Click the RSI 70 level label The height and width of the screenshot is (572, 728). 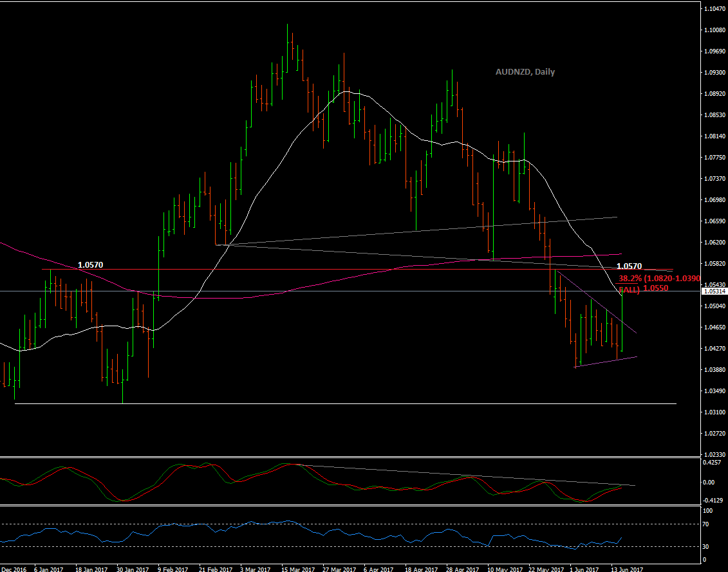(707, 524)
